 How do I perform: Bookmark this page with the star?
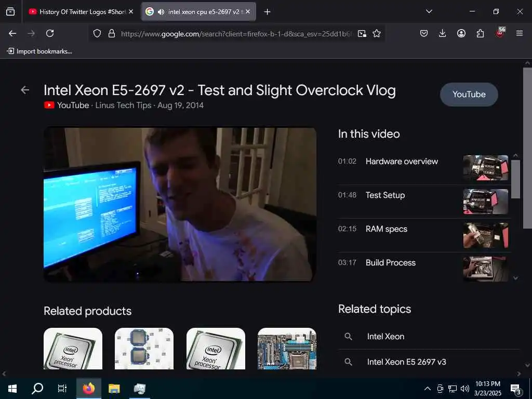point(377,33)
